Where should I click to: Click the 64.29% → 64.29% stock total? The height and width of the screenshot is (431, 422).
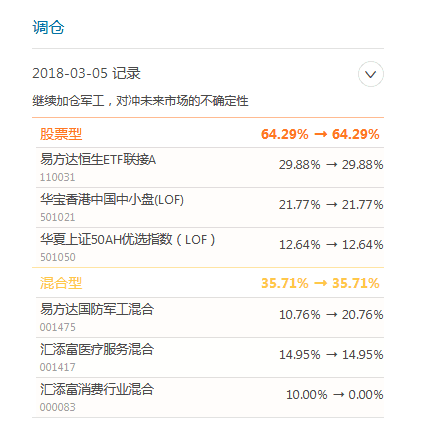coord(320,134)
